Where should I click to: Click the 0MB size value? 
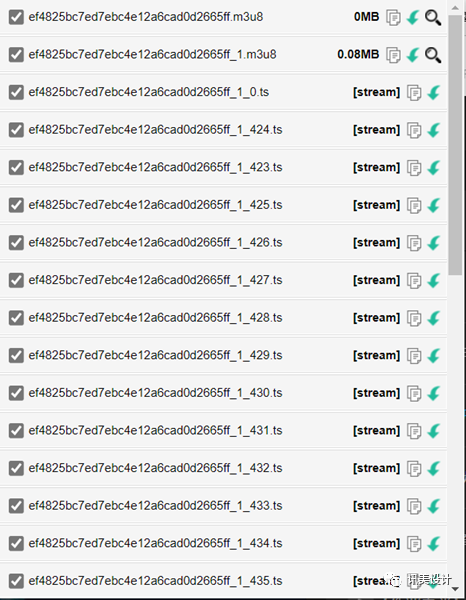(x=367, y=17)
